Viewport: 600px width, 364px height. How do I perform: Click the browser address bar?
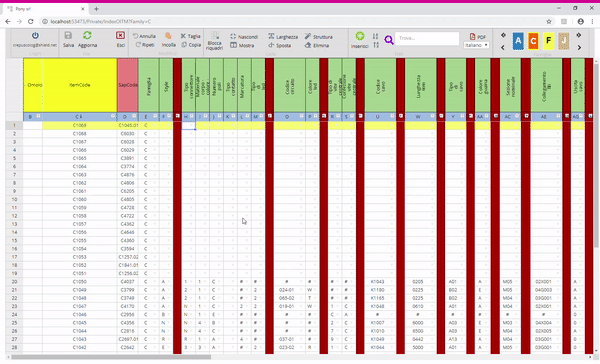point(291,21)
